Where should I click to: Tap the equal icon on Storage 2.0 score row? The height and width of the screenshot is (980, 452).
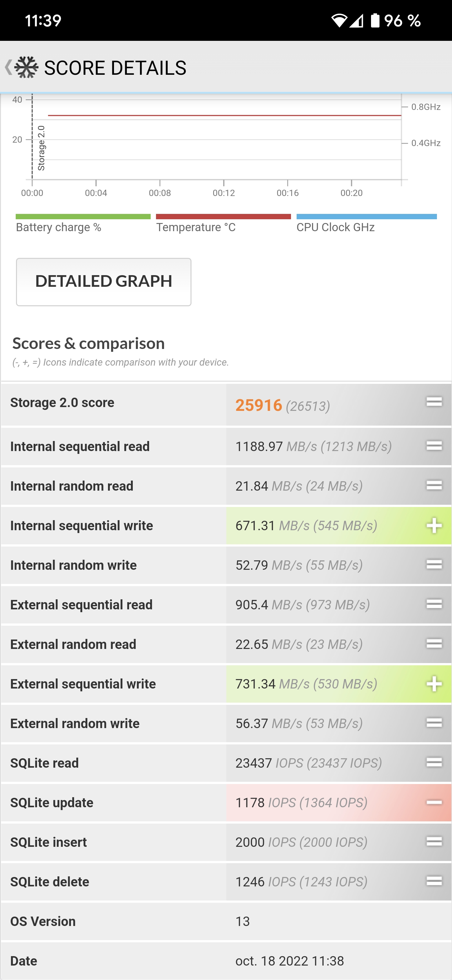434,402
